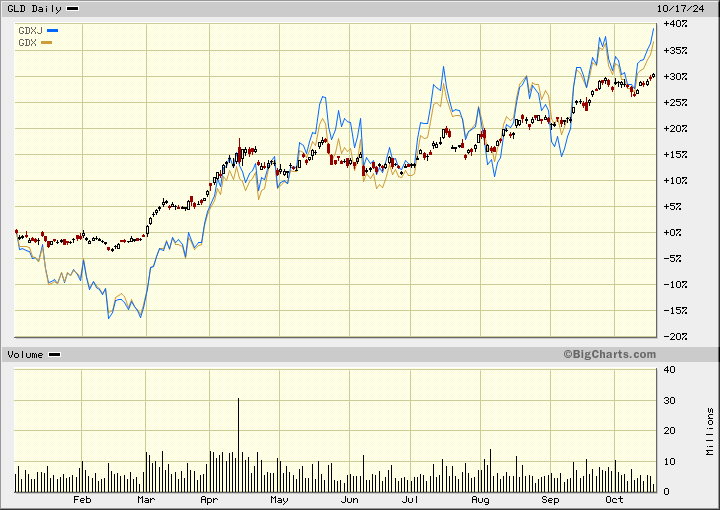Click the 10 volume axis label
Viewport: 720px width, 510px height.
click(669, 462)
